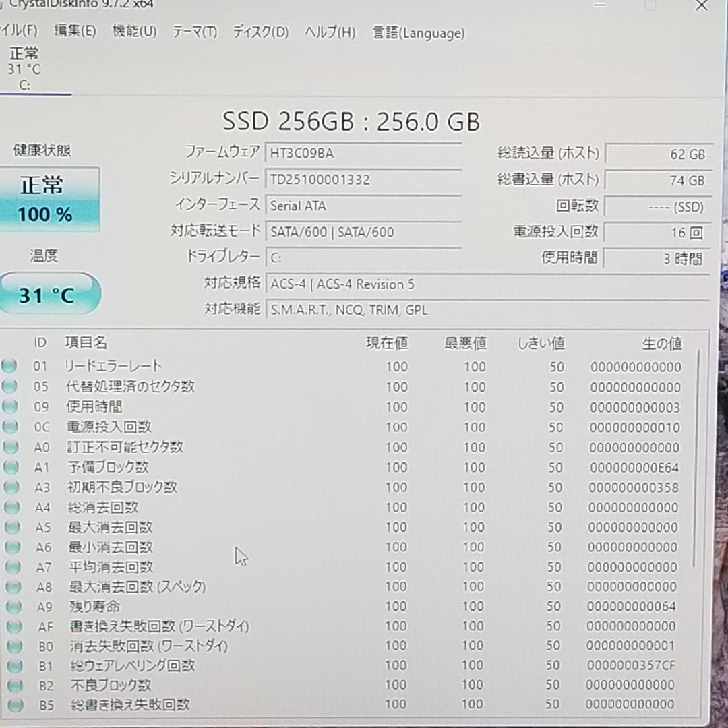Screen dimensions: 728x728
Task: Click the 正常 100% health status badge
Action: pos(51,199)
